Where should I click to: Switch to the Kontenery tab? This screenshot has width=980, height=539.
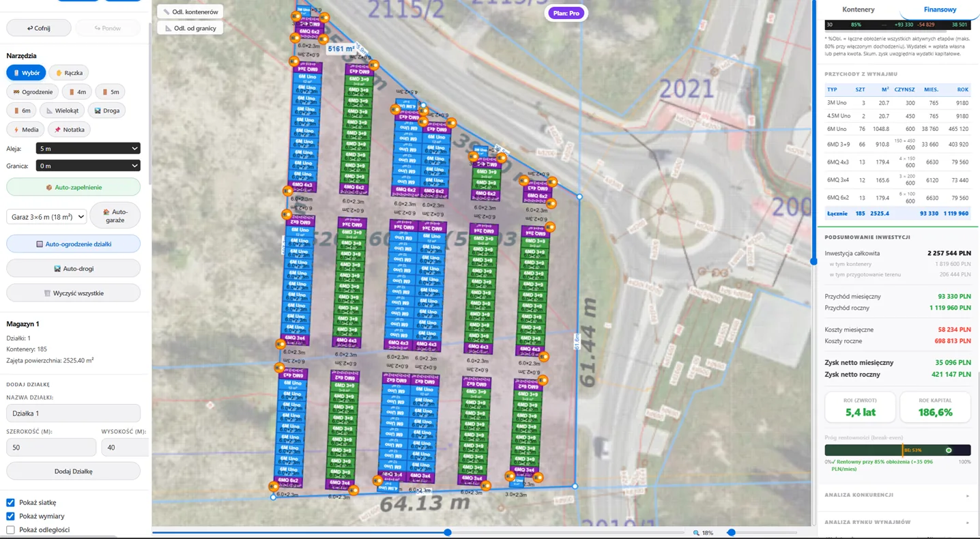859,10
